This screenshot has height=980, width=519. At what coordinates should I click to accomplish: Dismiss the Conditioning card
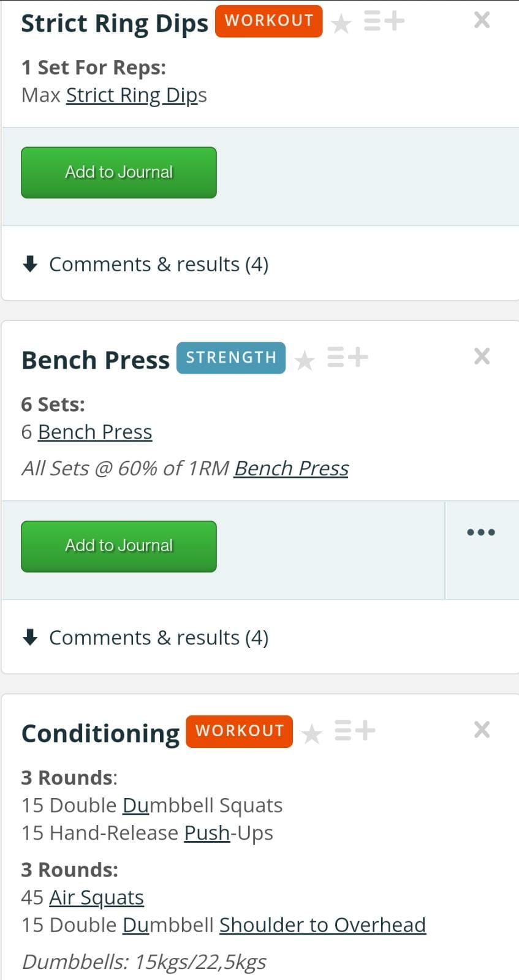click(482, 729)
